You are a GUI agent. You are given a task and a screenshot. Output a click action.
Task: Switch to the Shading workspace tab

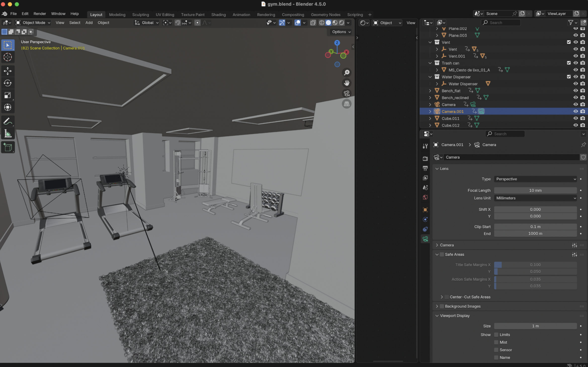218,15
